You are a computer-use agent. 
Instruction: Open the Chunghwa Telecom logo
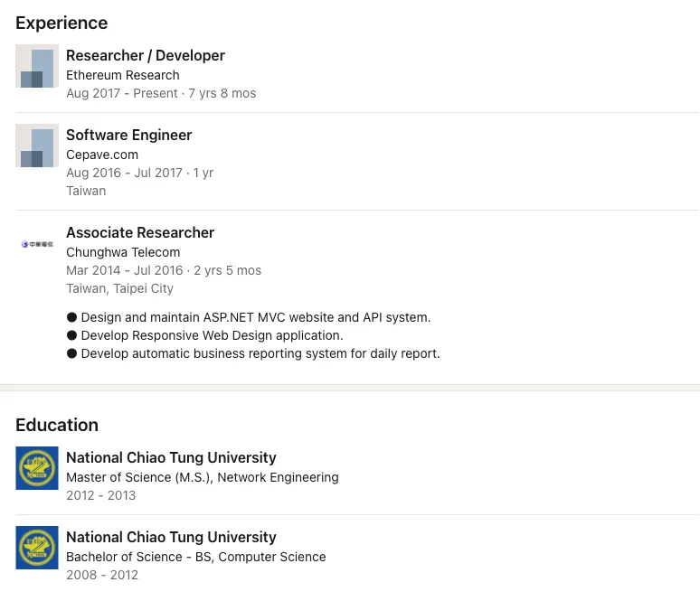click(37, 244)
